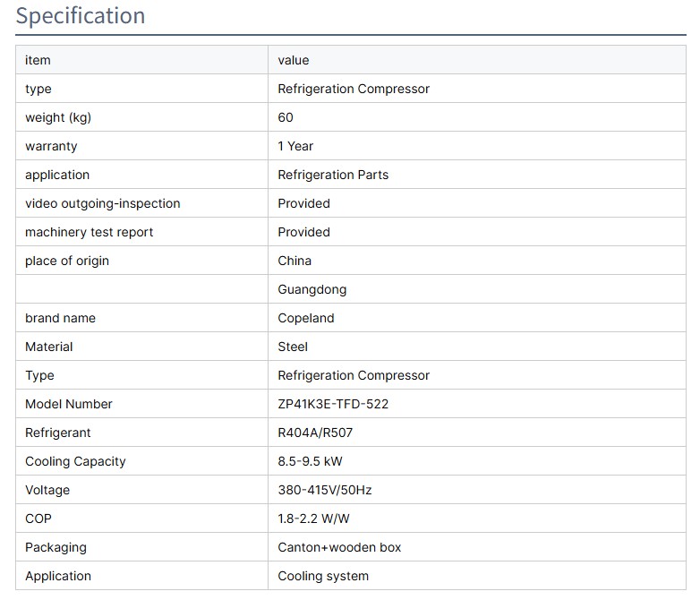Select the 'Refrigeration Parts' value cell
The height and width of the screenshot is (600, 700).
333,175
